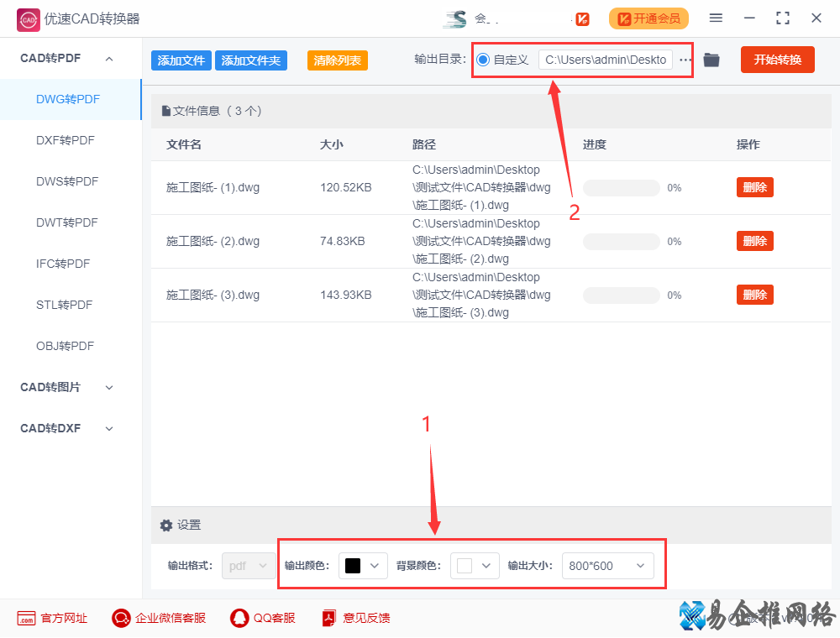Click the 开始转换 start conversion button

pos(777,60)
